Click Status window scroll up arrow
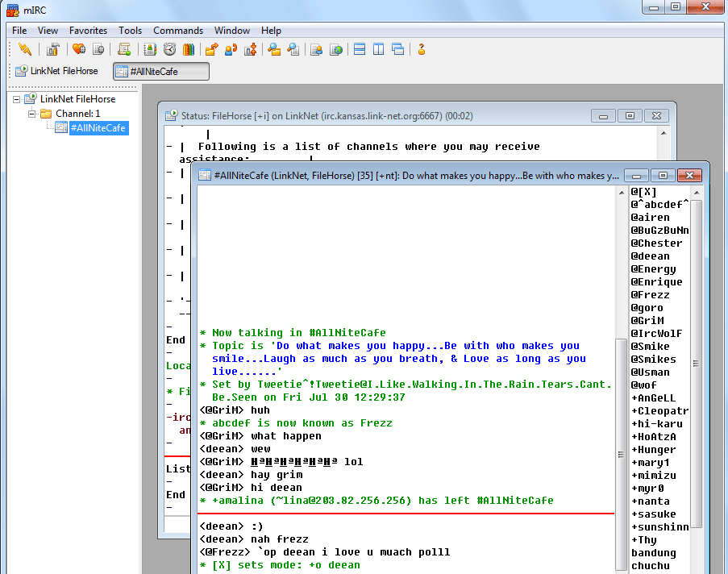 coord(664,133)
